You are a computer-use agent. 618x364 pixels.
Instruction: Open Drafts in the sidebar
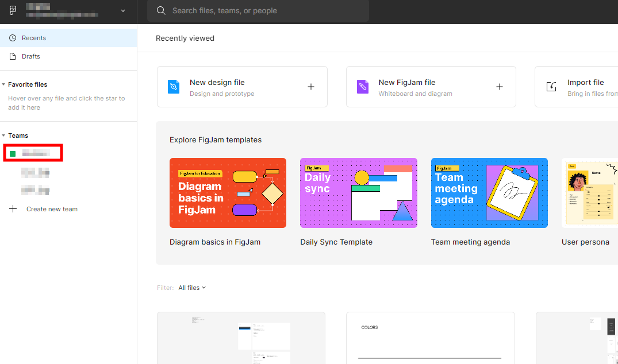[x=68, y=56]
